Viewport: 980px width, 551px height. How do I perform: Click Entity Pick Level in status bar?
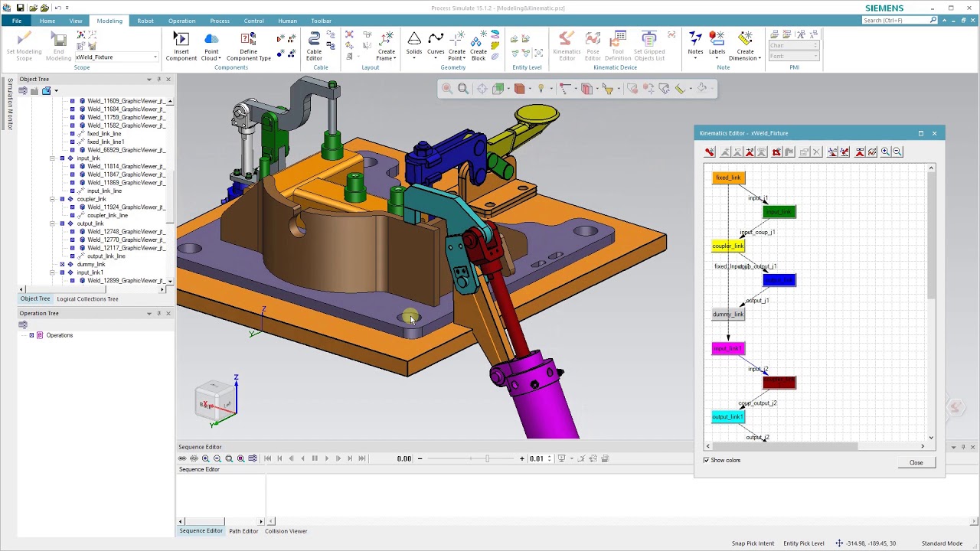[804, 543]
